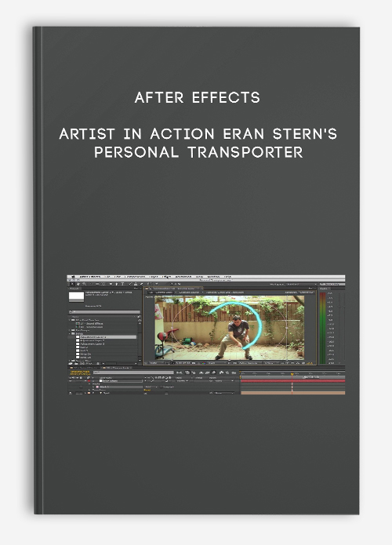Click the Mask 1 pink color swatch
392x545 pixels.
[97, 387]
